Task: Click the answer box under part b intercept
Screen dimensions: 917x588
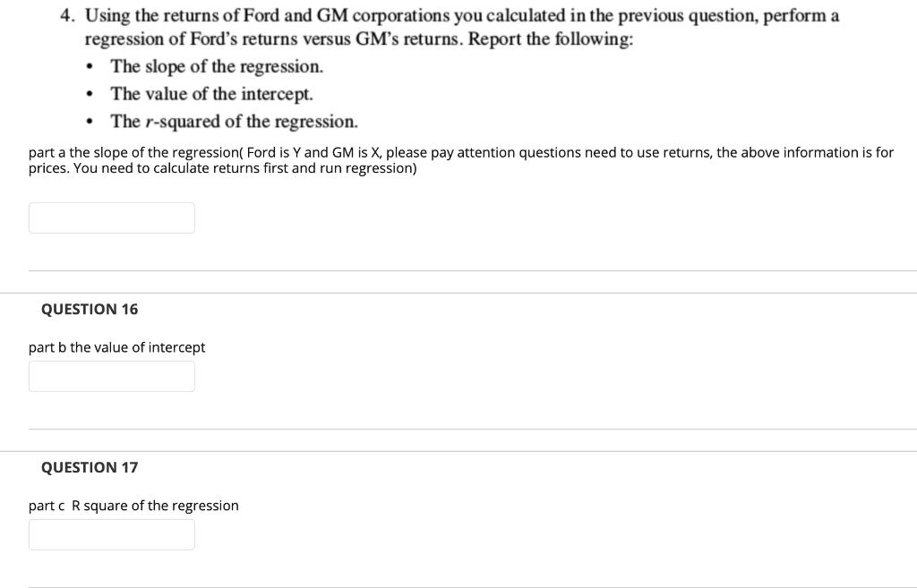Action: pos(111,376)
